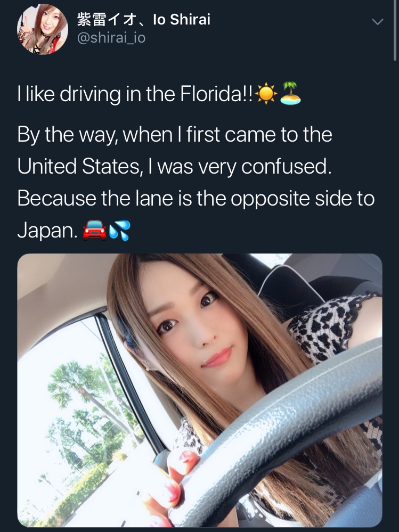
Task: Click the Japanese name 紫雷イオ
Action: [107, 19]
